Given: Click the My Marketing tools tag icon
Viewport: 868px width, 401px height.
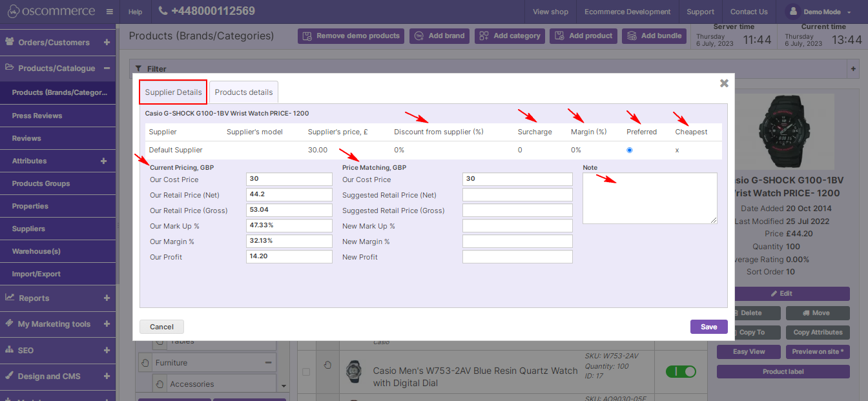Looking at the screenshot, I should pyautogui.click(x=10, y=323).
